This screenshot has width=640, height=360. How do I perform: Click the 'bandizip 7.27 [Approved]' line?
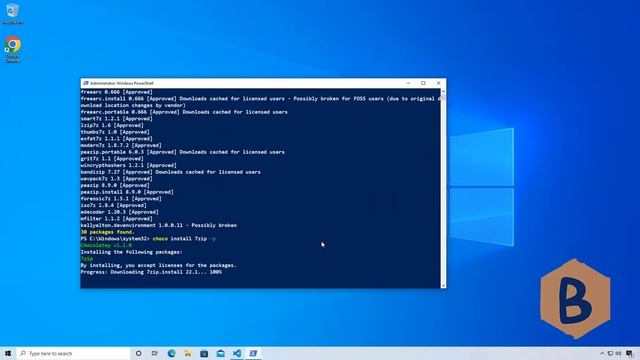[170, 172]
